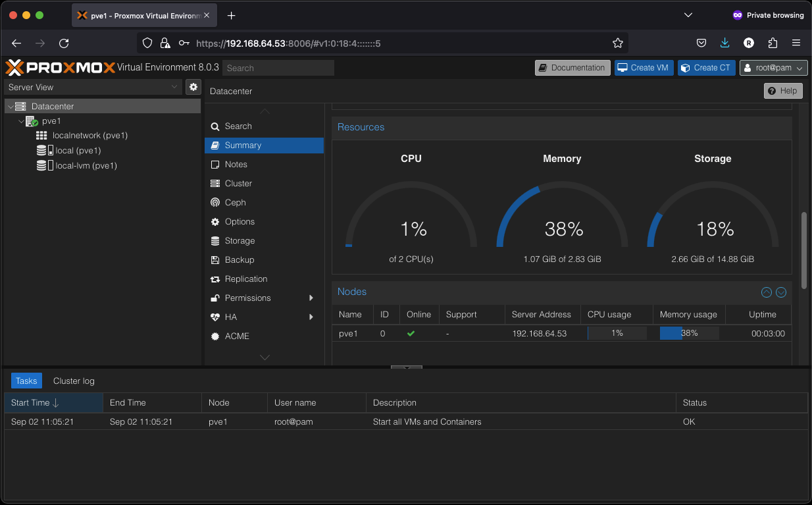This screenshot has height=505, width=812.
Task: Expand the Permissions submenu arrow
Action: (x=311, y=298)
